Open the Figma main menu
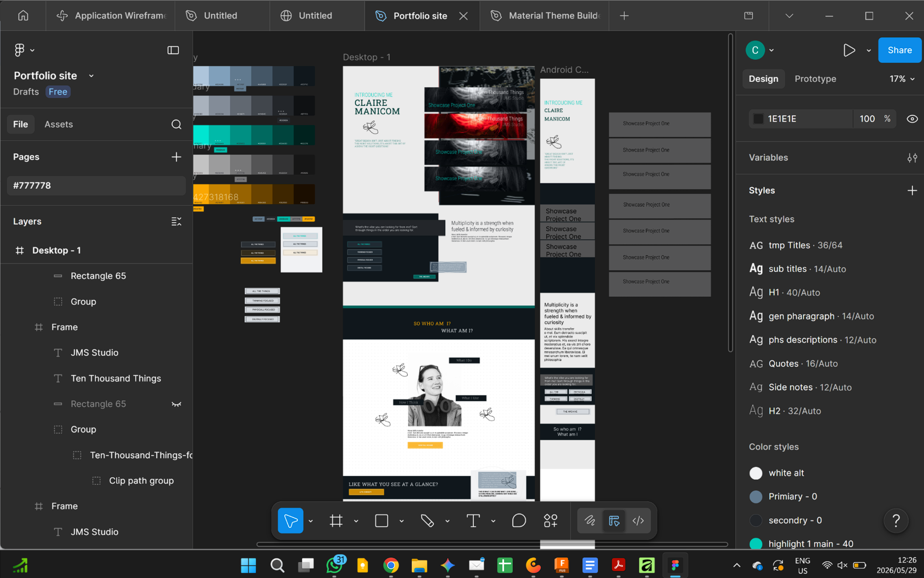Image resolution: width=924 pixels, height=578 pixels. (x=24, y=50)
